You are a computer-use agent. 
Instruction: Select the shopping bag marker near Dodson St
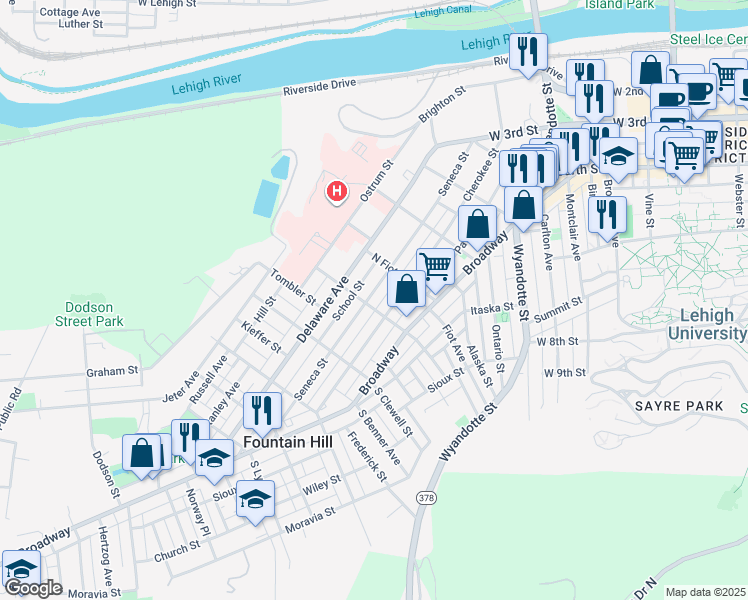pos(143,453)
